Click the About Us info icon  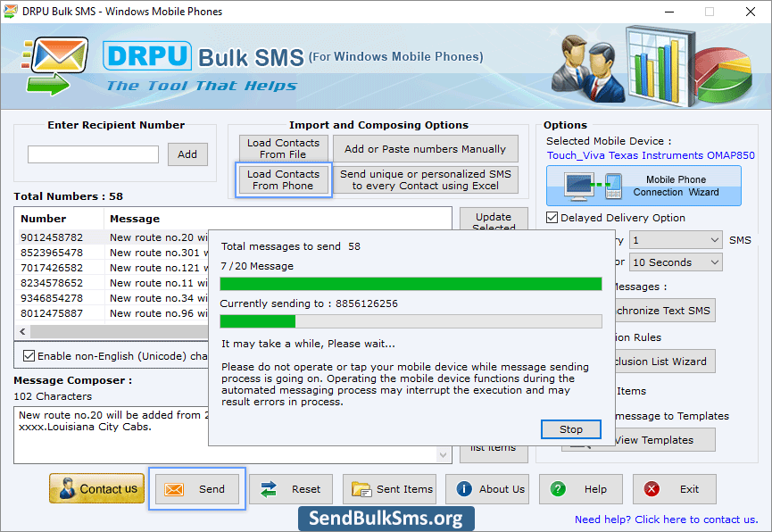[464, 488]
